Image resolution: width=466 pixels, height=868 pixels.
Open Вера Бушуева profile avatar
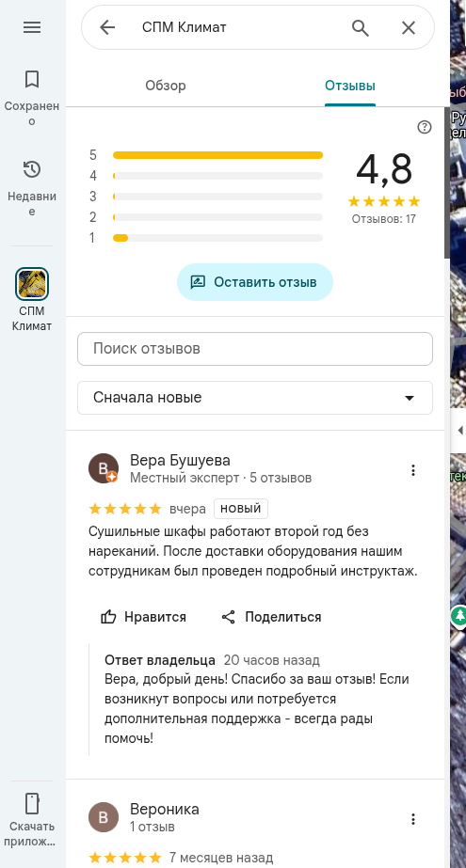103,468
